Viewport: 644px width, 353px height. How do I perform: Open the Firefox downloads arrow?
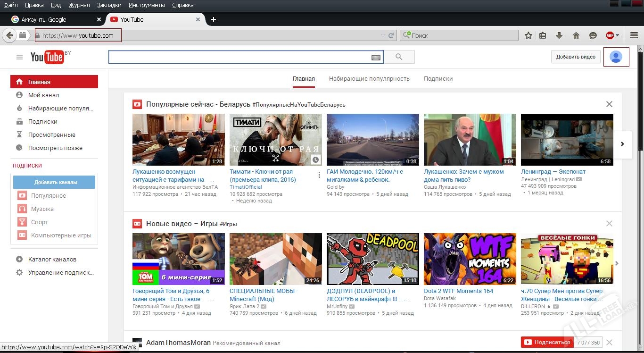point(559,35)
